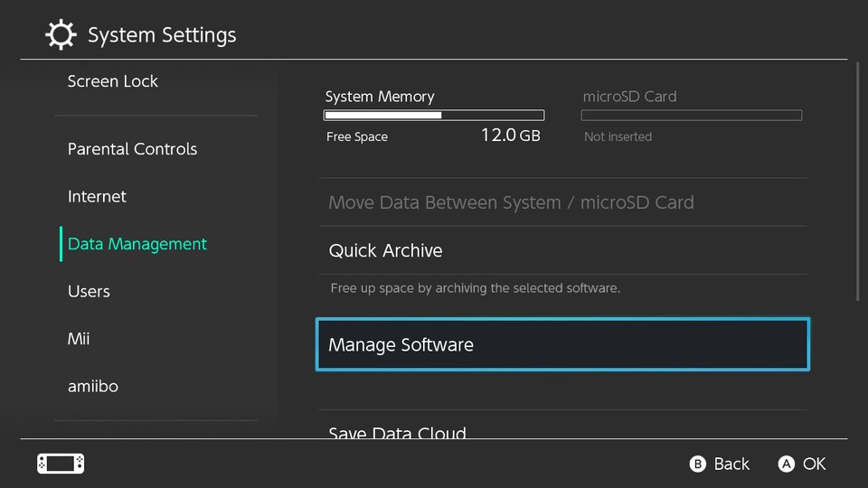The height and width of the screenshot is (488, 868).
Task: Choose Mii from the sidebar
Action: pyautogui.click(x=79, y=339)
